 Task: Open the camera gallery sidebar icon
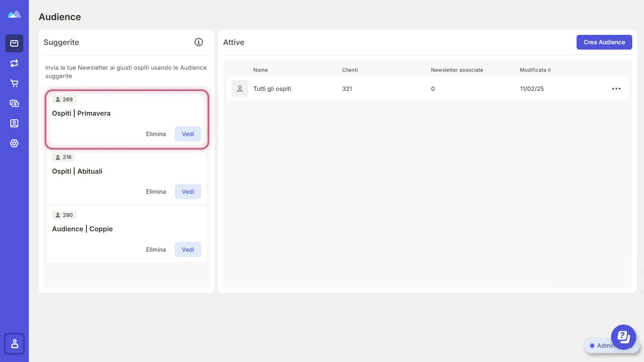pos(14,103)
